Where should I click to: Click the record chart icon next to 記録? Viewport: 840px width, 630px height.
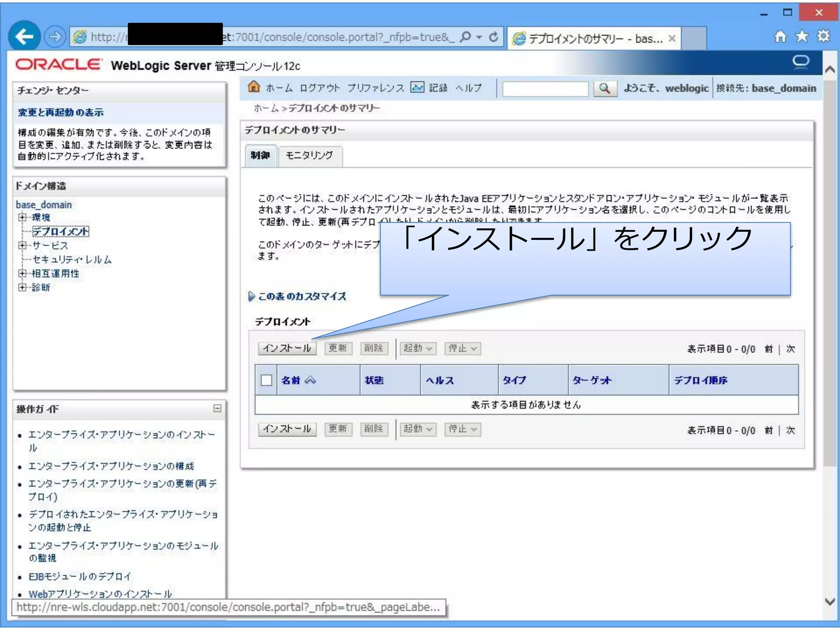(x=417, y=87)
